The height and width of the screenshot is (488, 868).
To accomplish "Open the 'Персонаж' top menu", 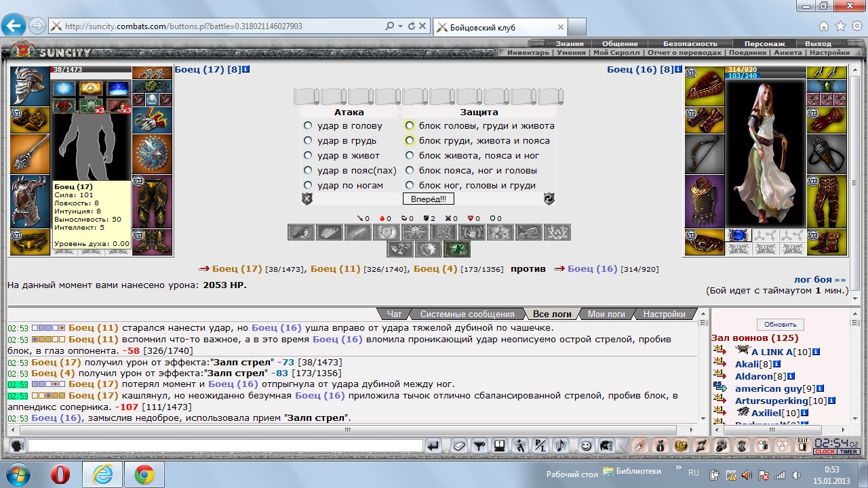I will pyautogui.click(x=765, y=43).
